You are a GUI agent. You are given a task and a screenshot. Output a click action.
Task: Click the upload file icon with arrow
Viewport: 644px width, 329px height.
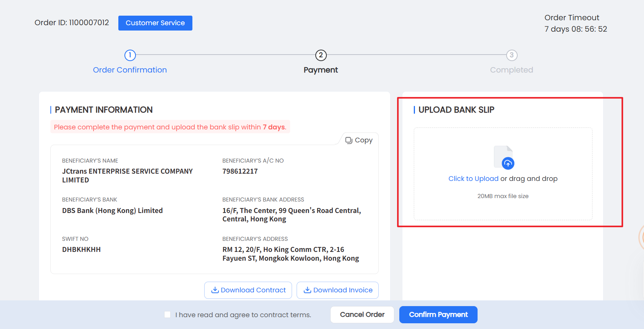click(504, 157)
